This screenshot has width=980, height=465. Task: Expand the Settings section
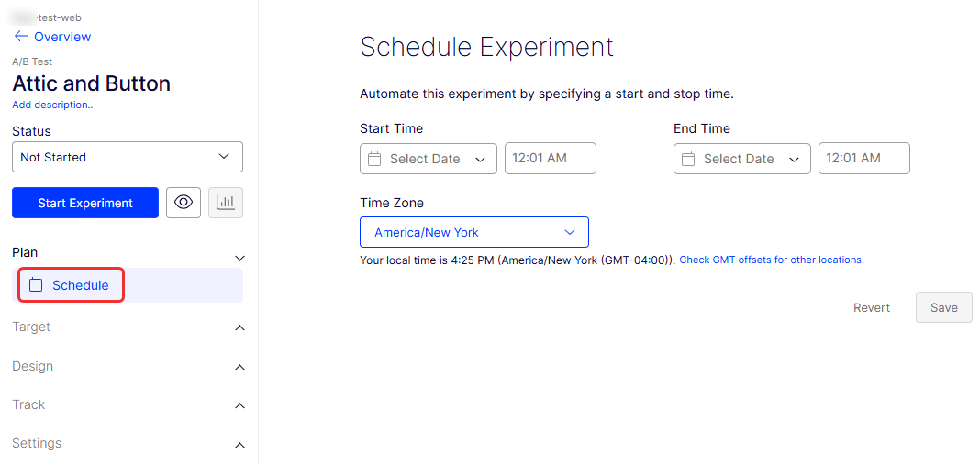point(128,444)
